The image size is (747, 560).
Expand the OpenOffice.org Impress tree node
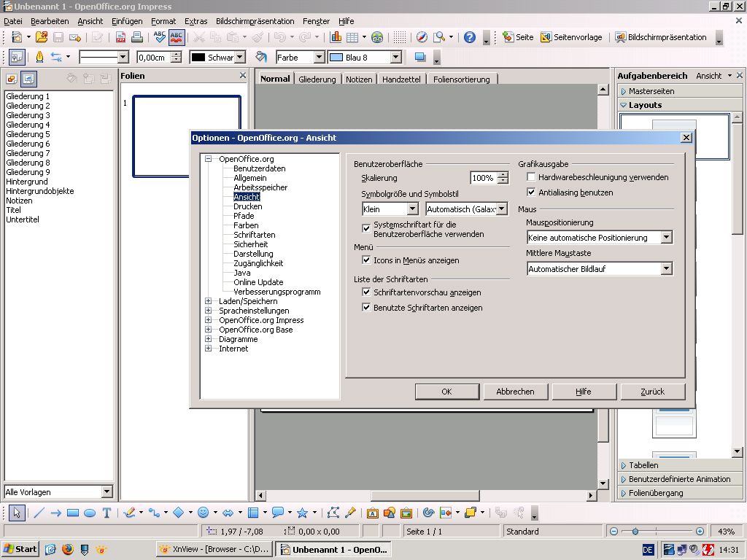(x=208, y=320)
